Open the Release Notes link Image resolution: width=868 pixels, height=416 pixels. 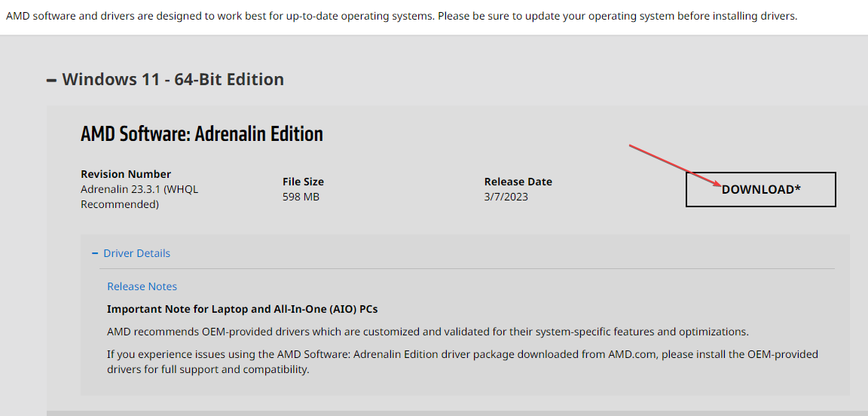tap(142, 286)
